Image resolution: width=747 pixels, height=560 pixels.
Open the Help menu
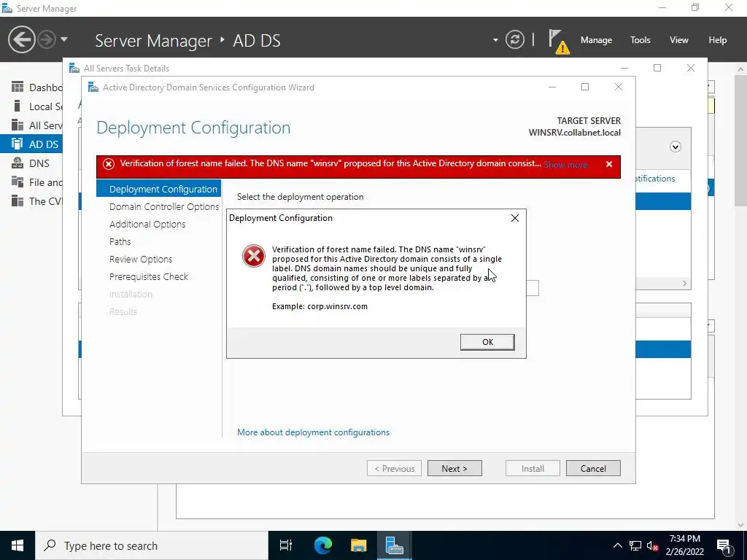718,40
